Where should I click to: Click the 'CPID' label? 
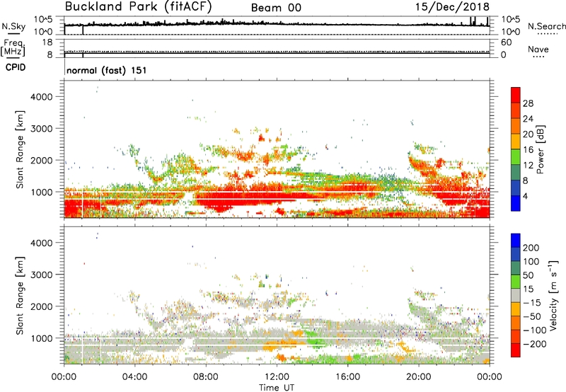pos(16,67)
